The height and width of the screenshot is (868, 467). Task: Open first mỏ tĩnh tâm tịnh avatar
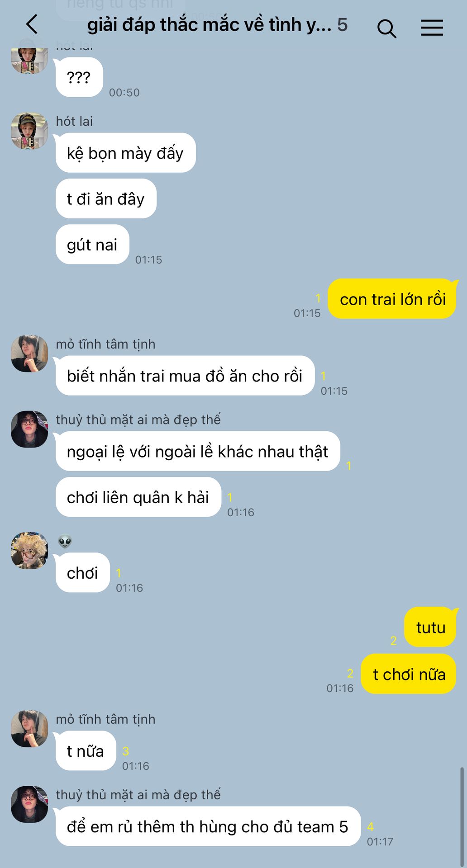click(29, 354)
